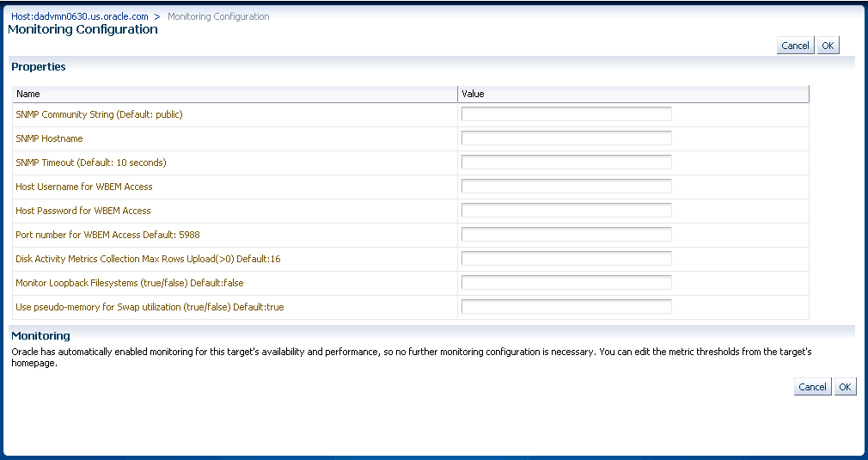Click the Host Username for WBEM field
The width and height of the screenshot is (868, 460).
click(x=566, y=187)
